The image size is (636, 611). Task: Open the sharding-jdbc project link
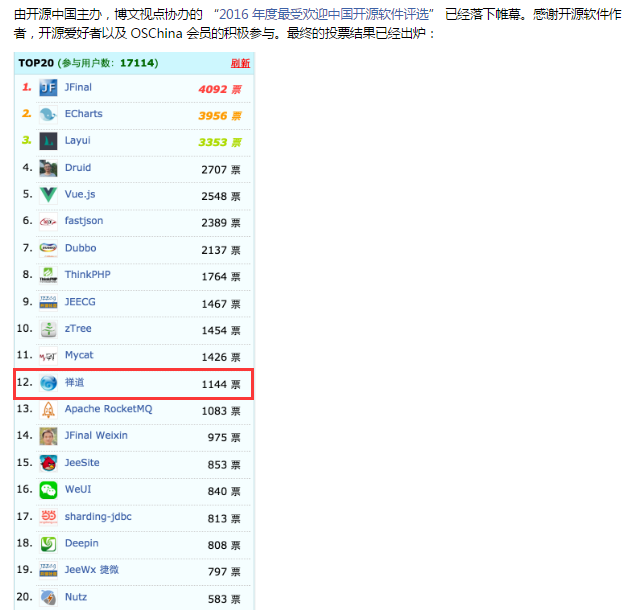(98, 517)
